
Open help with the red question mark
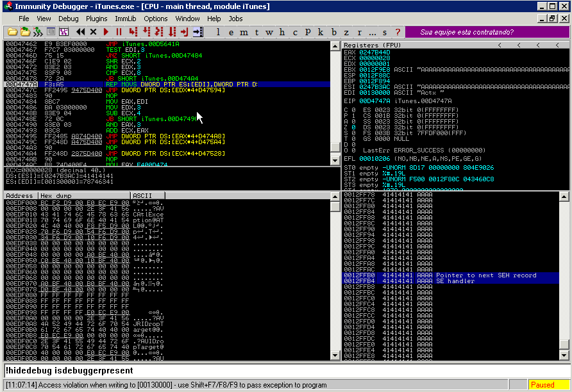click(398, 32)
